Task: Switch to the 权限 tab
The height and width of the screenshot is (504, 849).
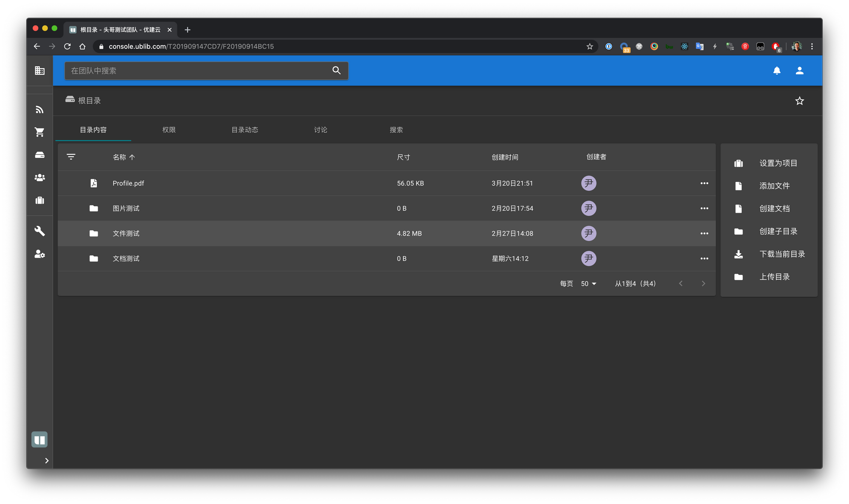Action: click(x=169, y=130)
